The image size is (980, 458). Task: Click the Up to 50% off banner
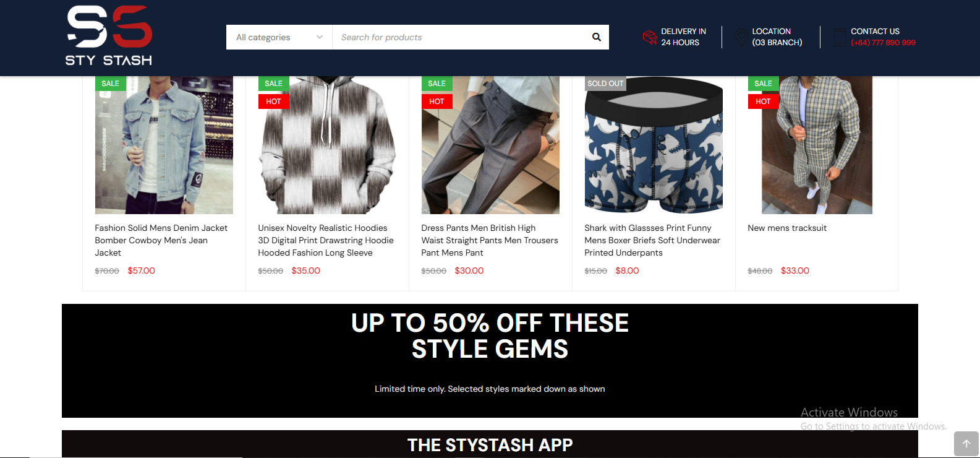click(x=490, y=361)
